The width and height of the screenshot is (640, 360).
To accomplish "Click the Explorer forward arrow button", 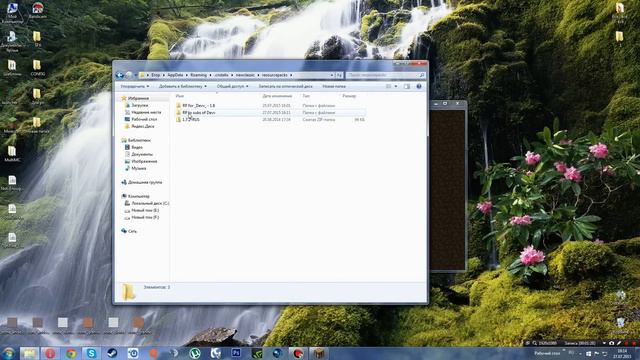I will click(x=129, y=75).
